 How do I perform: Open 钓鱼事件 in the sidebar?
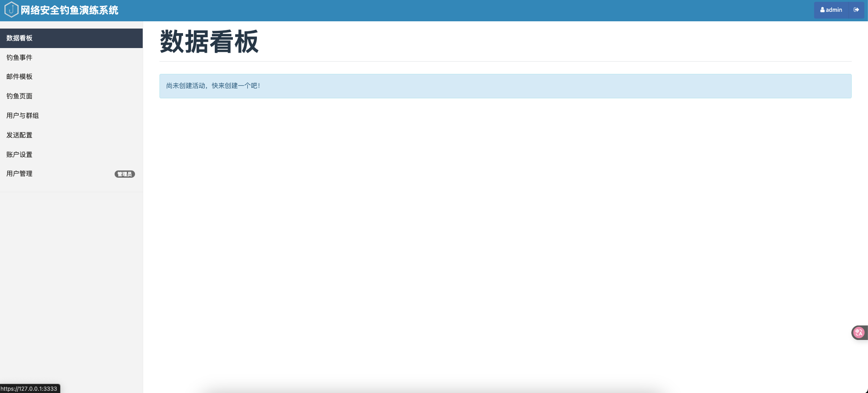pos(71,58)
